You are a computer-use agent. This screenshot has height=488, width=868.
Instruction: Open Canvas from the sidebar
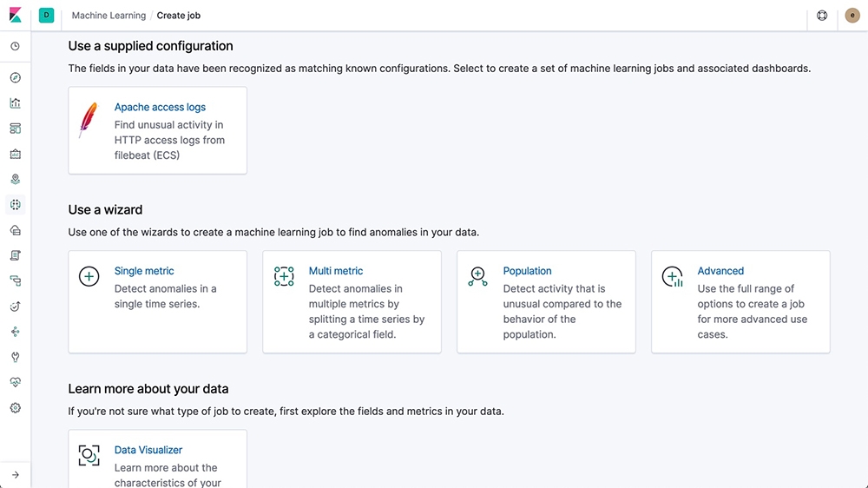pos(15,155)
